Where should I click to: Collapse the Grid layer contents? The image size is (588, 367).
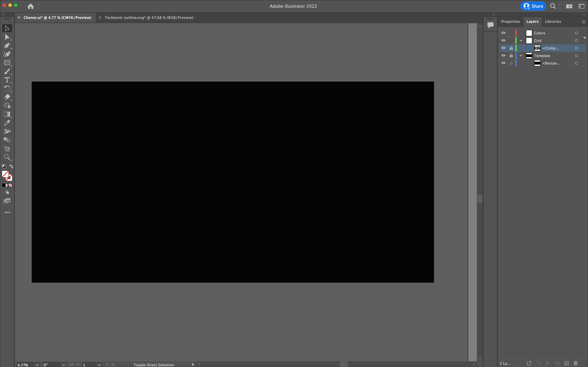521,41
